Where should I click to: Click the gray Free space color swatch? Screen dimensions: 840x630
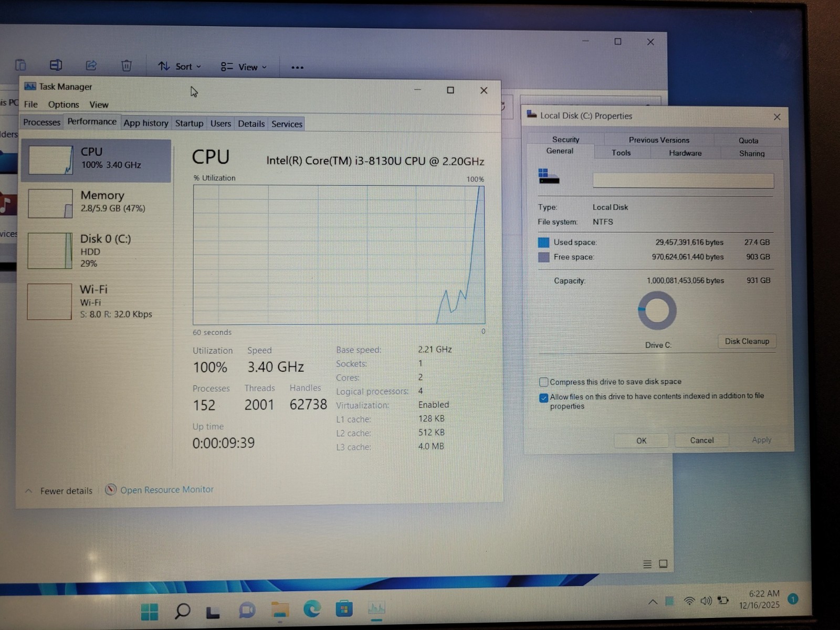tap(543, 257)
